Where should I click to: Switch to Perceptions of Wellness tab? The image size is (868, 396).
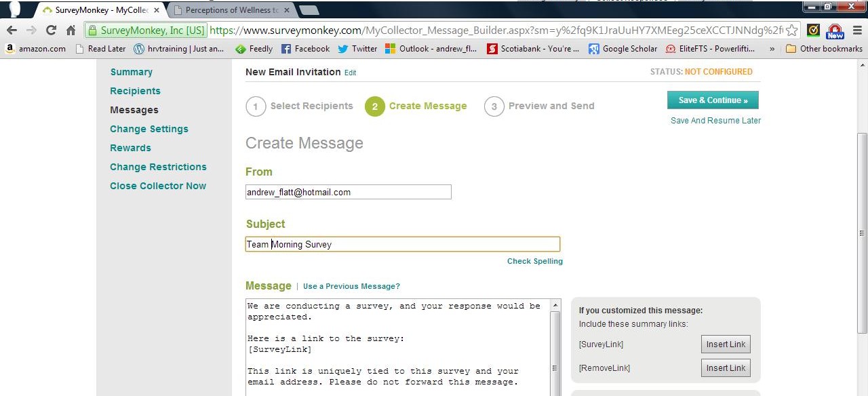[x=231, y=10]
